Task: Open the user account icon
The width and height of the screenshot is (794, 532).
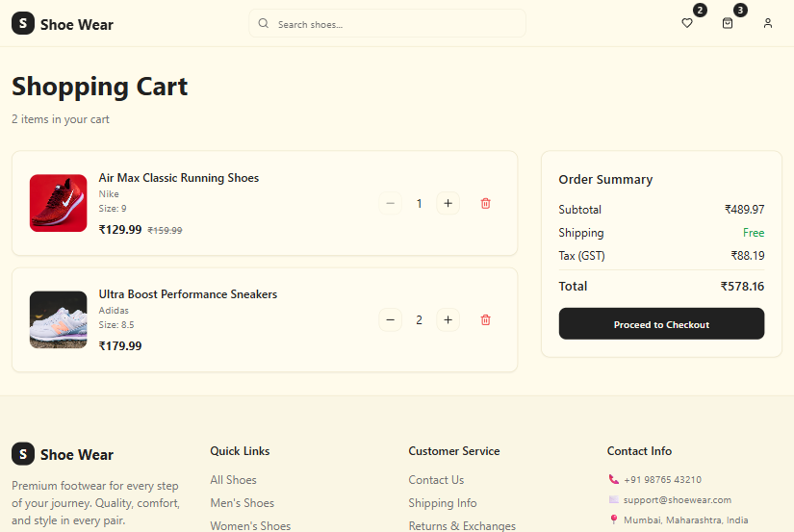Action: 767,23
